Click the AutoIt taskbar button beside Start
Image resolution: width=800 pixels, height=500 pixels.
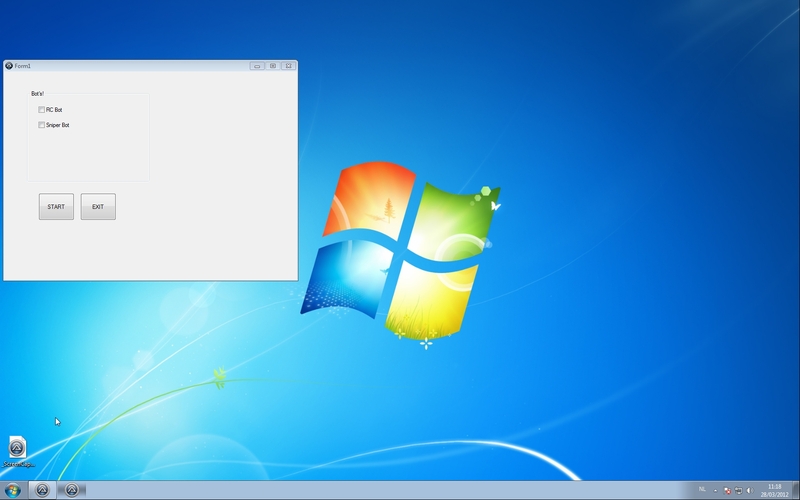click(42, 490)
